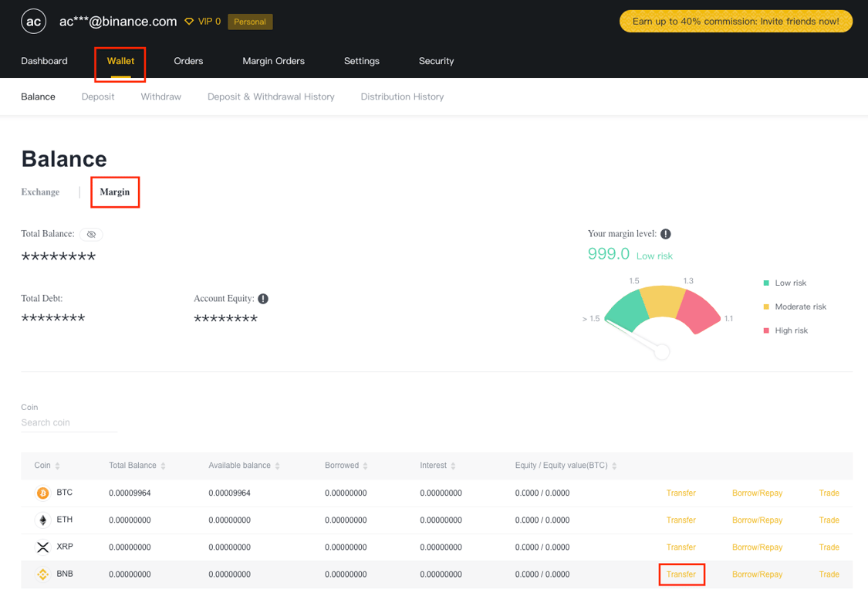Click the VIP 0 diamond badge
The height and width of the screenshot is (593, 868).
click(202, 21)
